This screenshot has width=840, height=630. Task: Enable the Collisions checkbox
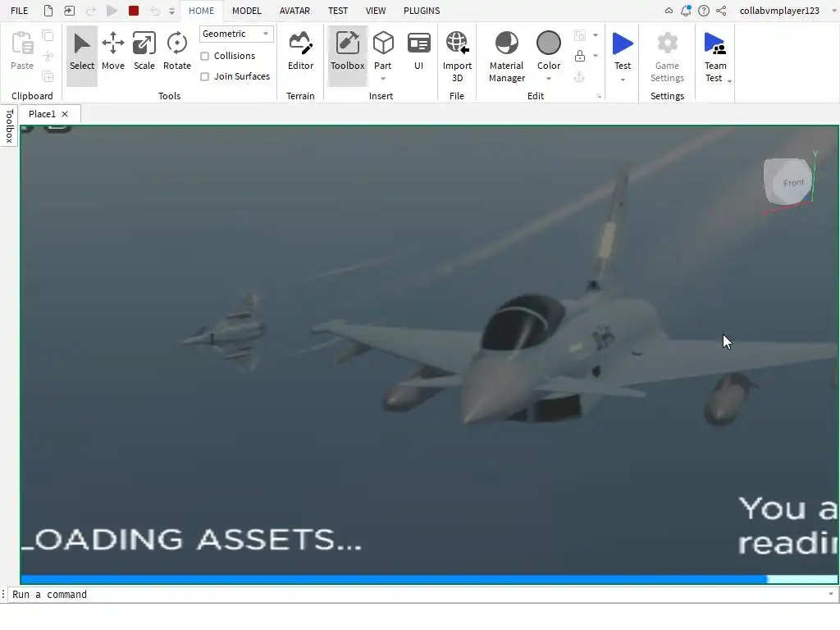(x=204, y=57)
